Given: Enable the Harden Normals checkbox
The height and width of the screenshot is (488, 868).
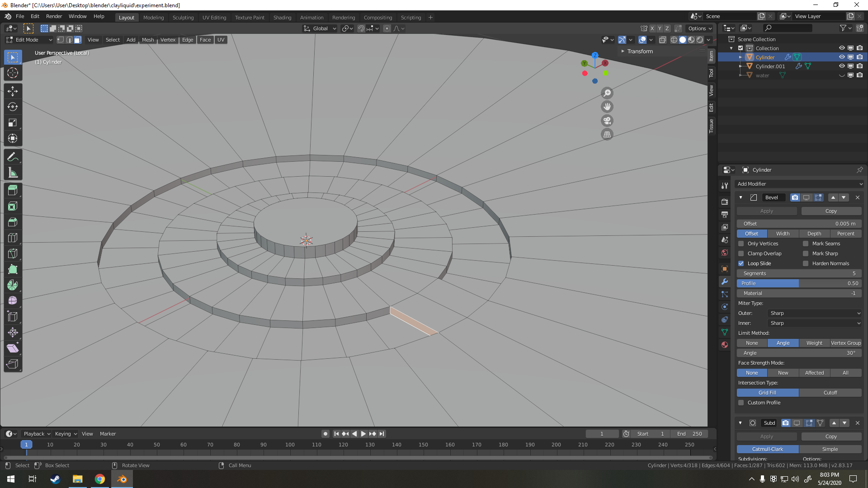Looking at the screenshot, I should (x=806, y=263).
